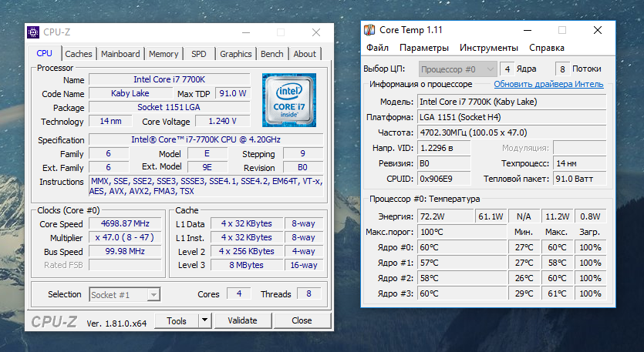Click the Ядро #1 temperature 57°C field

coord(462,263)
